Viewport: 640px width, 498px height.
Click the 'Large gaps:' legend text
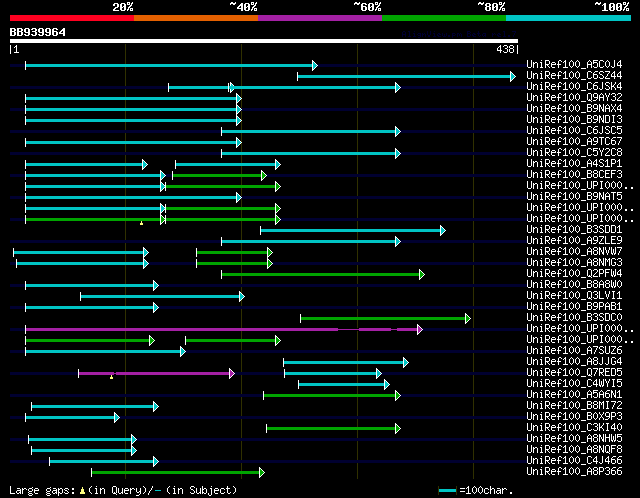[x=42, y=490]
